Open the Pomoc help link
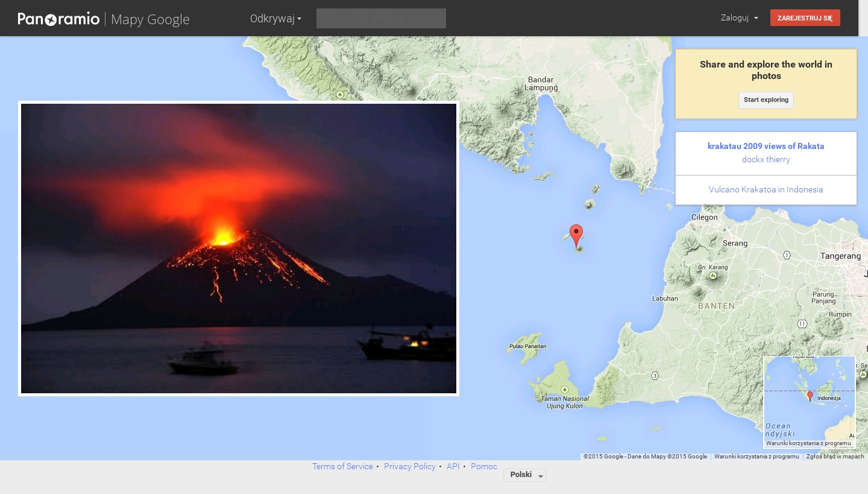Screen dimensions: 868x494 click(x=484, y=466)
